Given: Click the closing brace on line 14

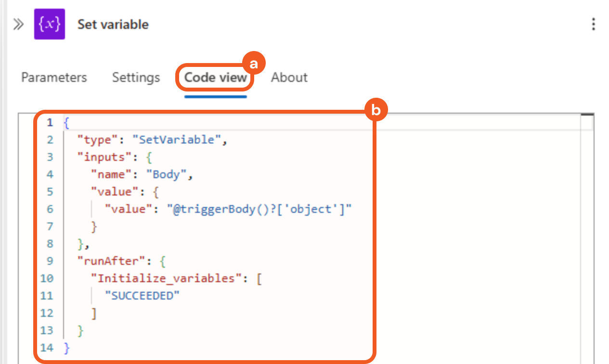Looking at the screenshot, I should pos(66,347).
